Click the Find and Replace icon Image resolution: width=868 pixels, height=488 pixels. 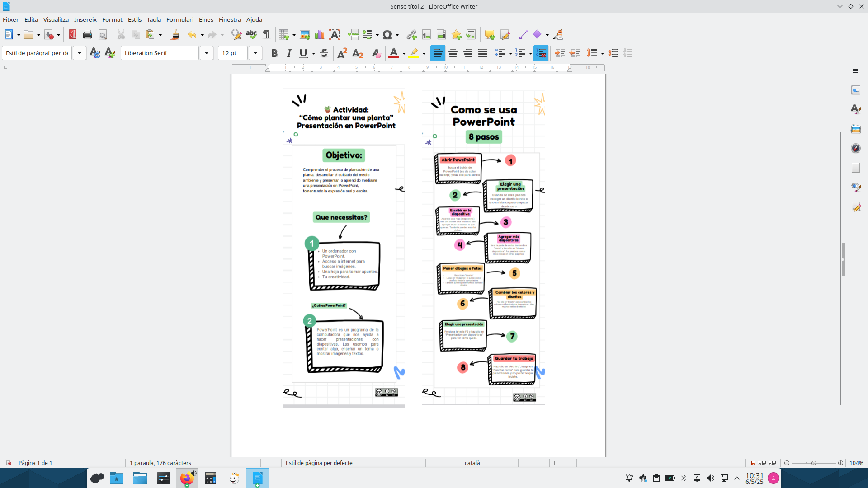236,35
